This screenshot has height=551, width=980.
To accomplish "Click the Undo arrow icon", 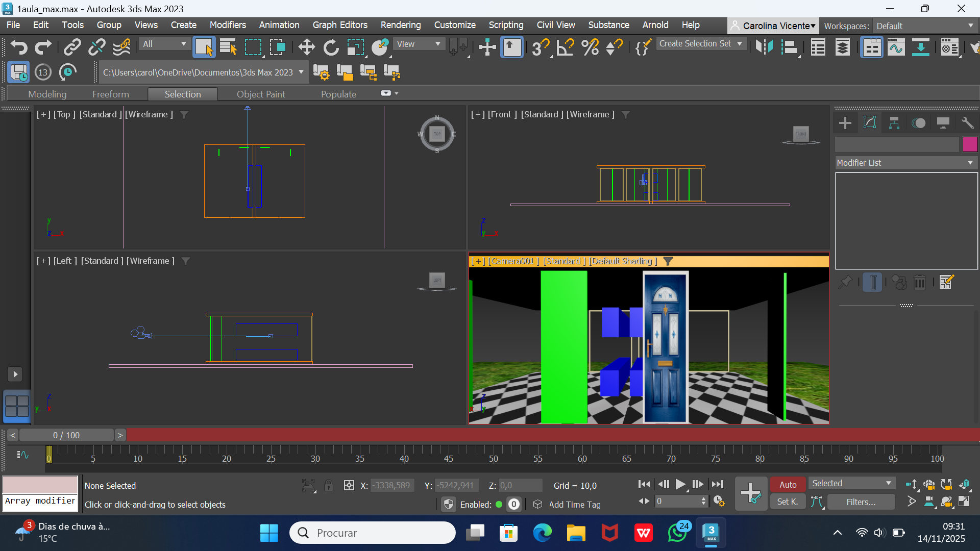I will (x=19, y=47).
